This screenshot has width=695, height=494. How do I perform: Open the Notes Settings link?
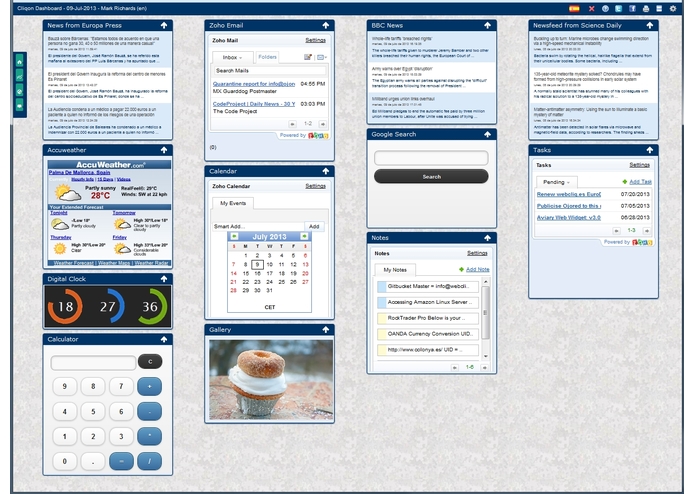(477, 253)
